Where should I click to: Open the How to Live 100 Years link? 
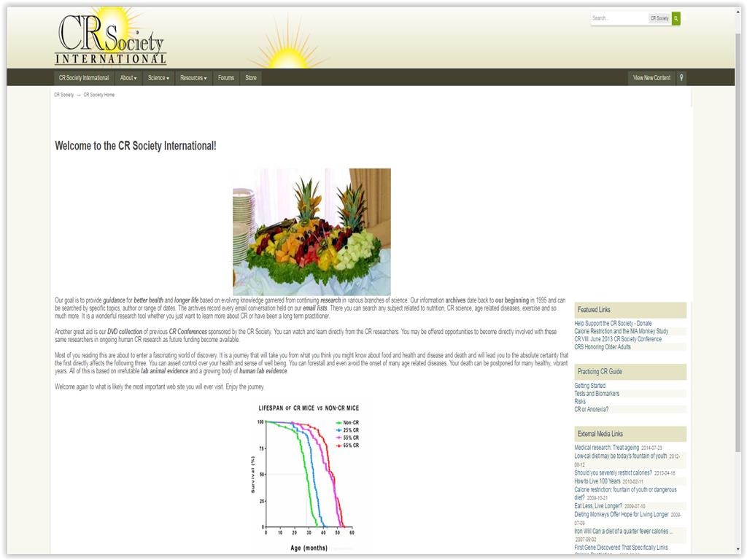(x=597, y=481)
